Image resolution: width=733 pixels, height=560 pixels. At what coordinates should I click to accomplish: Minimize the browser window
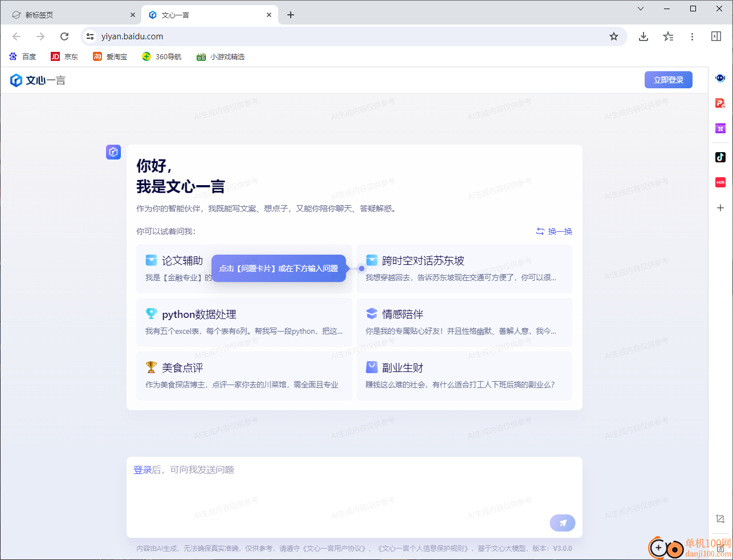point(667,9)
